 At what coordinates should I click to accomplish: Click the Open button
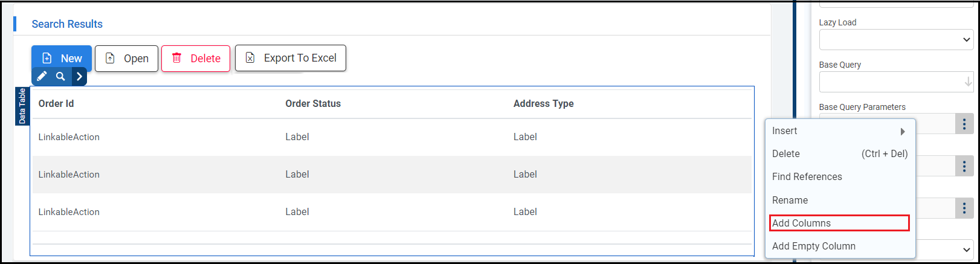point(127,59)
